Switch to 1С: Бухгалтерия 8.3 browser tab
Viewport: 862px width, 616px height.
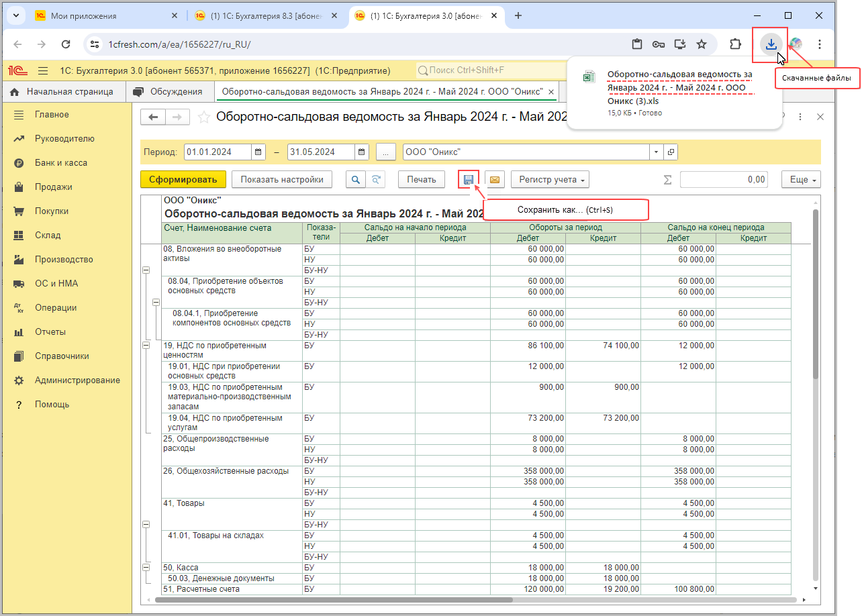click(x=267, y=15)
